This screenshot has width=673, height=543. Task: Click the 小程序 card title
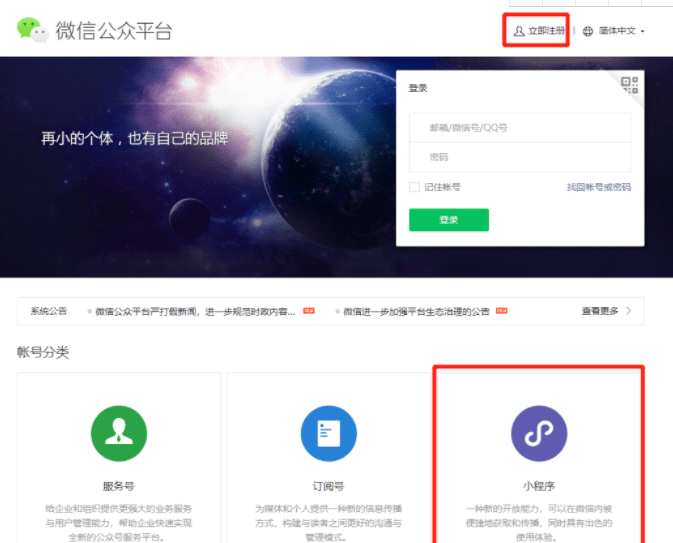[x=539, y=486]
